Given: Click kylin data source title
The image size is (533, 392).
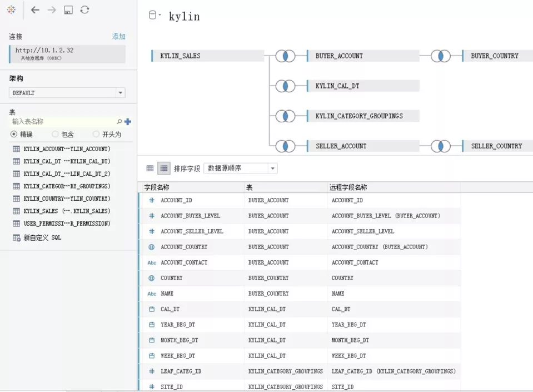Looking at the screenshot, I should (184, 16).
